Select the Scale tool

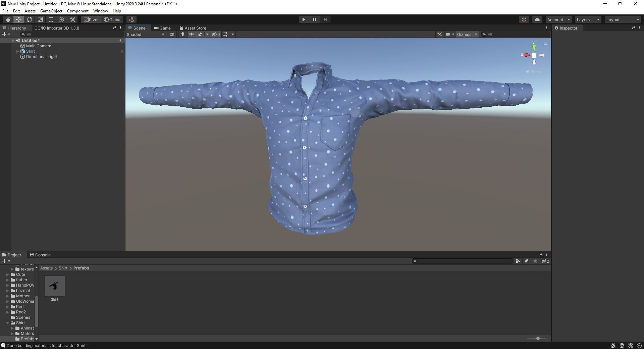40,19
